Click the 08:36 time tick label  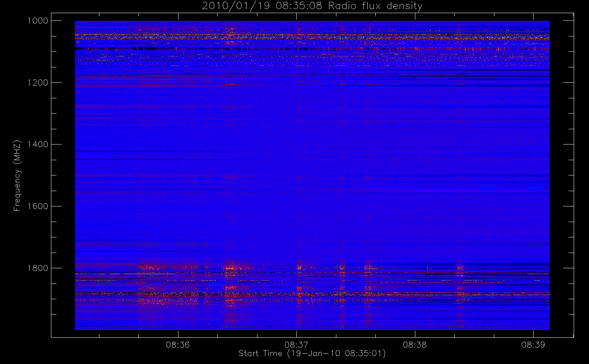(178, 344)
